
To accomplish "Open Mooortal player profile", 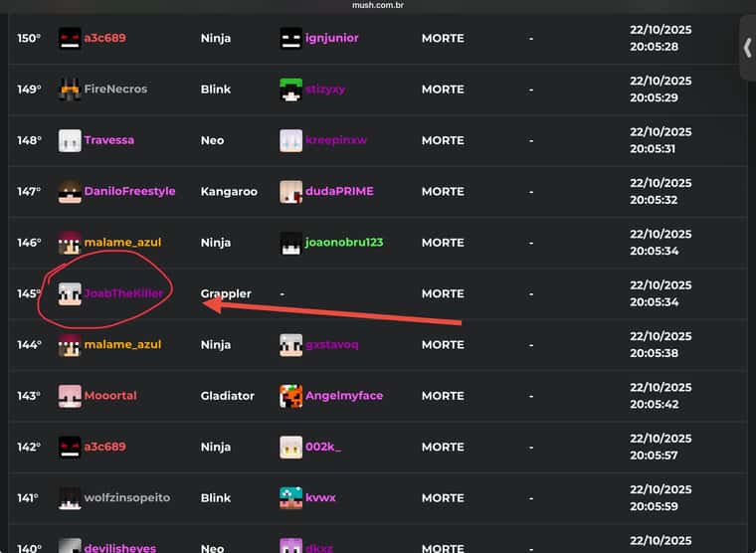I will 110,396.
